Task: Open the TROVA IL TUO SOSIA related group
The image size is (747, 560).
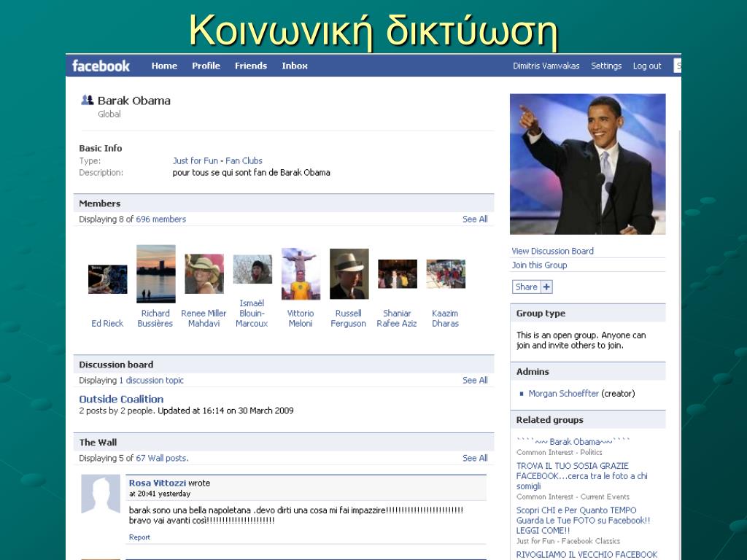Action: [581, 475]
